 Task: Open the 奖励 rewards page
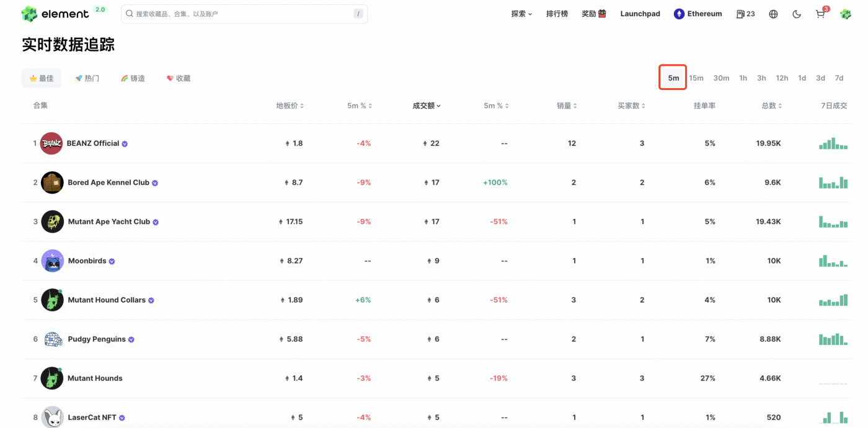[594, 14]
